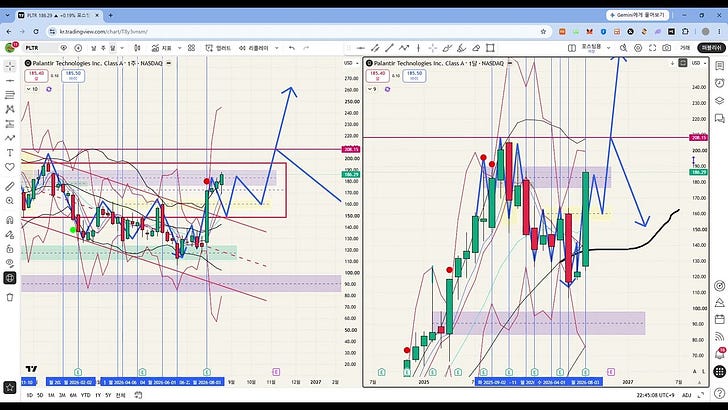
Task: Open the forecasting and measurement tools icon
Action: (x=10, y=124)
